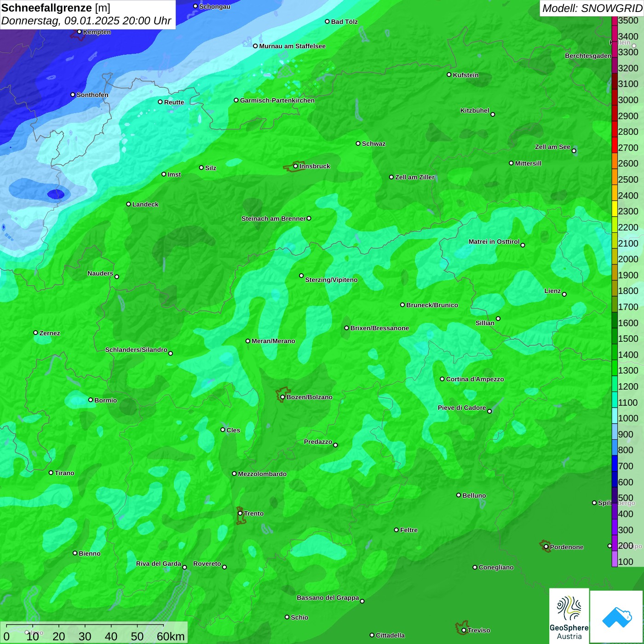644x644 pixels.
Task: Click the Sonthofen marker dot
Action: coord(73,95)
